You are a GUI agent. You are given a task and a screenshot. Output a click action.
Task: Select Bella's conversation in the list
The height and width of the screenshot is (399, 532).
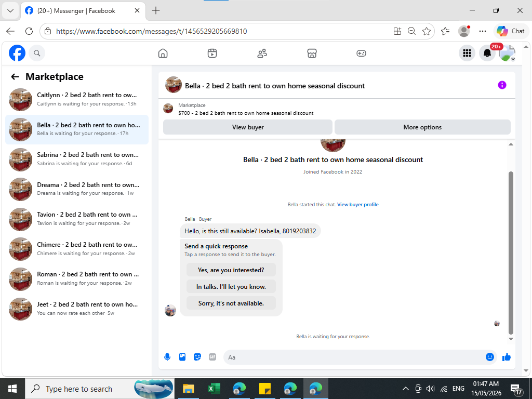click(x=77, y=129)
